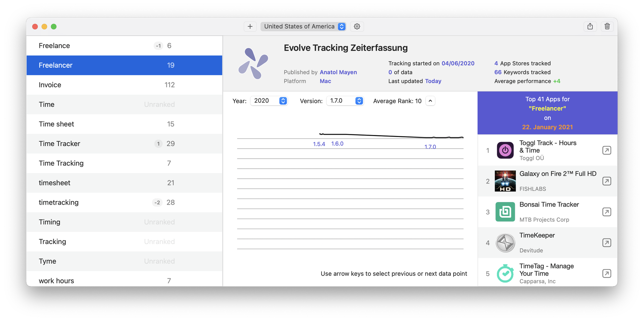Image resolution: width=644 pixels, height=321 pixels.
Task: Click the Today last-updated link
Action: 433,81
